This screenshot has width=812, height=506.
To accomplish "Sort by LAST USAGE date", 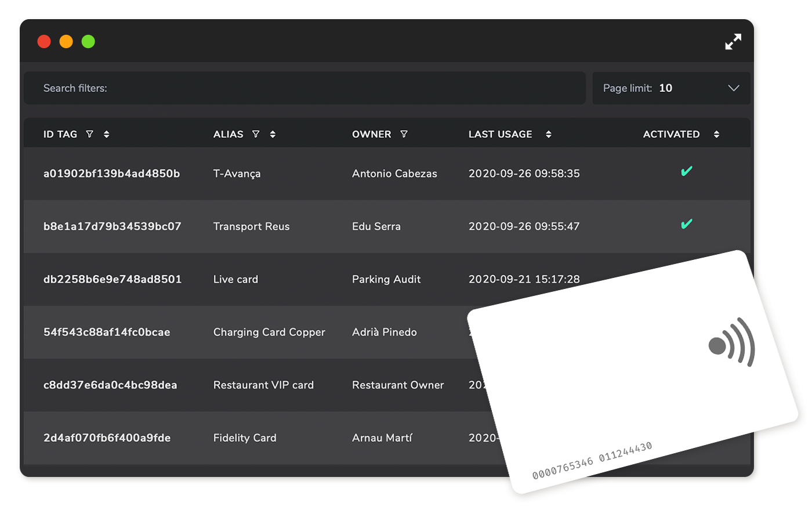I will (x=548, y=134).
